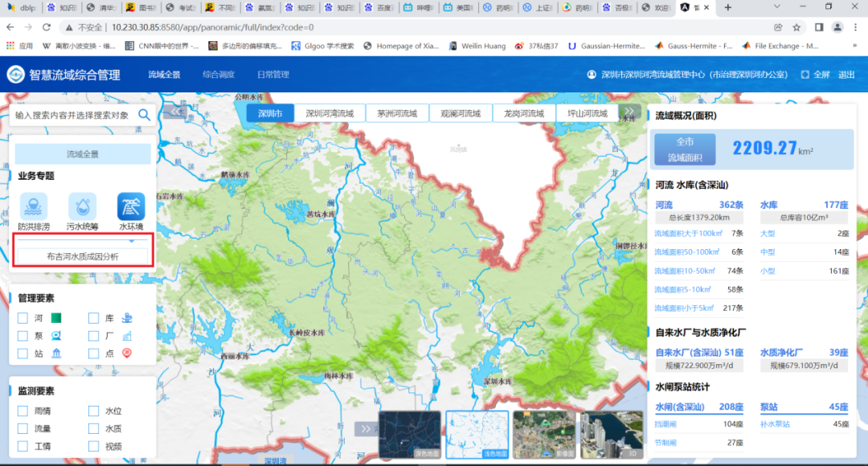Click the browser bookmark star icon
This screenshot has height=466, width=868.
point(796,27)
